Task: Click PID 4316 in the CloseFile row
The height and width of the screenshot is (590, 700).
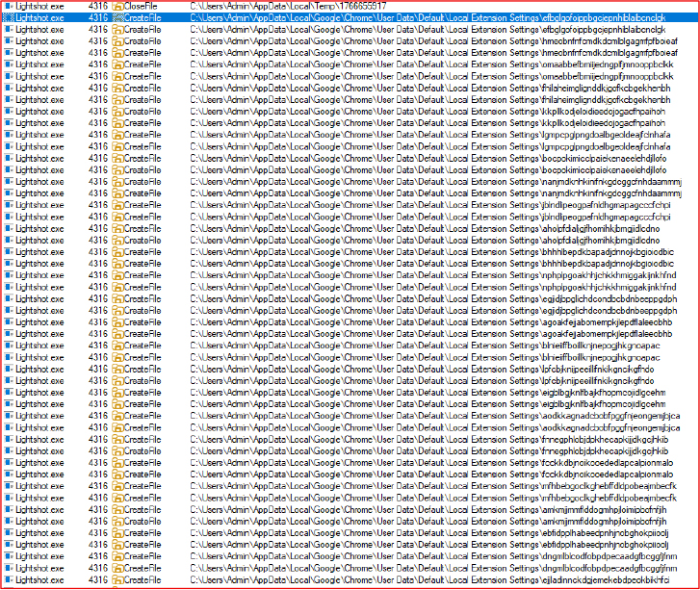Action: tap(98, 6)
